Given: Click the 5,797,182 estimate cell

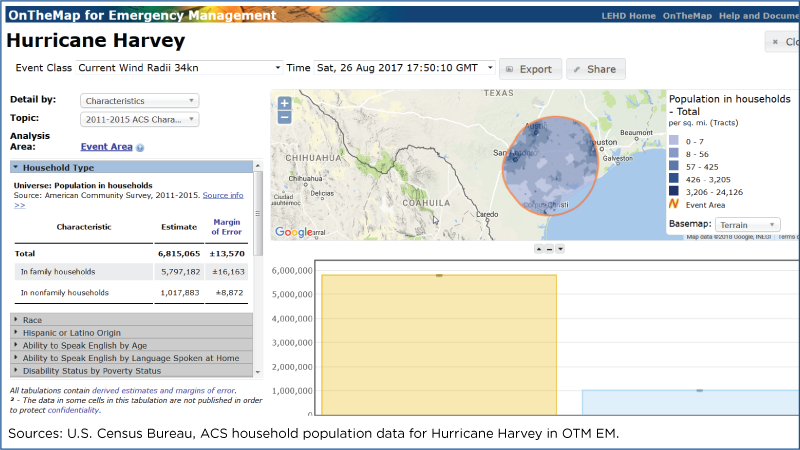Looking at the screenshot, I should [x=181, y=272].
